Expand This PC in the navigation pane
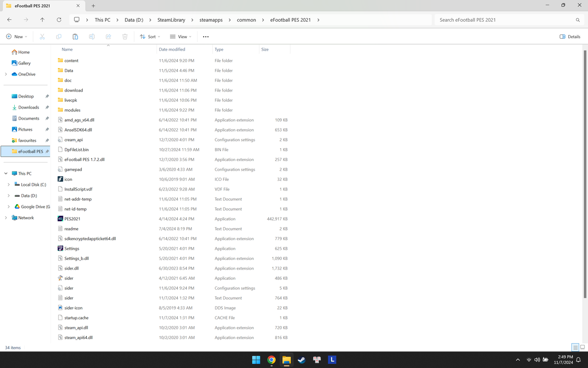 [6, 173]
